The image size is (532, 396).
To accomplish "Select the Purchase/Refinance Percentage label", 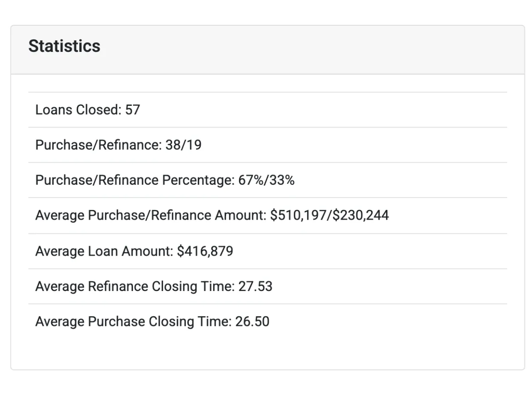I will (134, 180).
